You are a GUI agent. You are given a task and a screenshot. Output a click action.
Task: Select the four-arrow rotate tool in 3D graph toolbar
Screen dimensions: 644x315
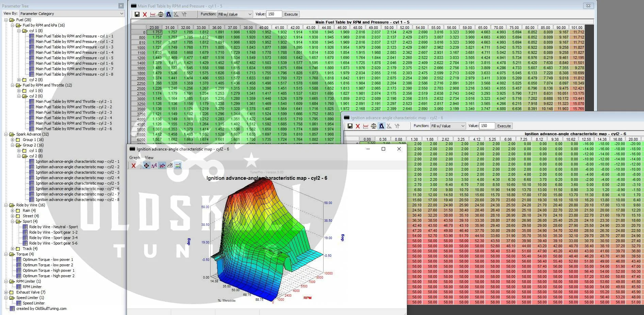146,166
